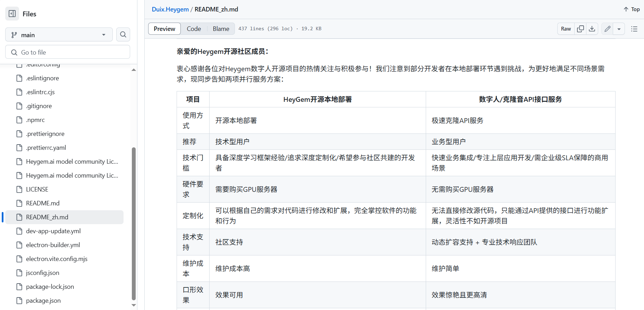Edit this file with the pencil icon

click(x=607, y=29)
